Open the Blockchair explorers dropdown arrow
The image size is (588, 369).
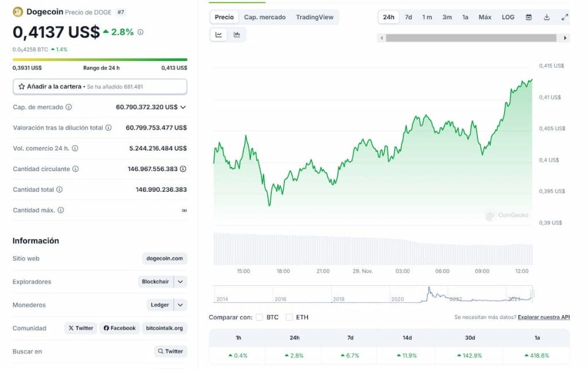(180, 282)
